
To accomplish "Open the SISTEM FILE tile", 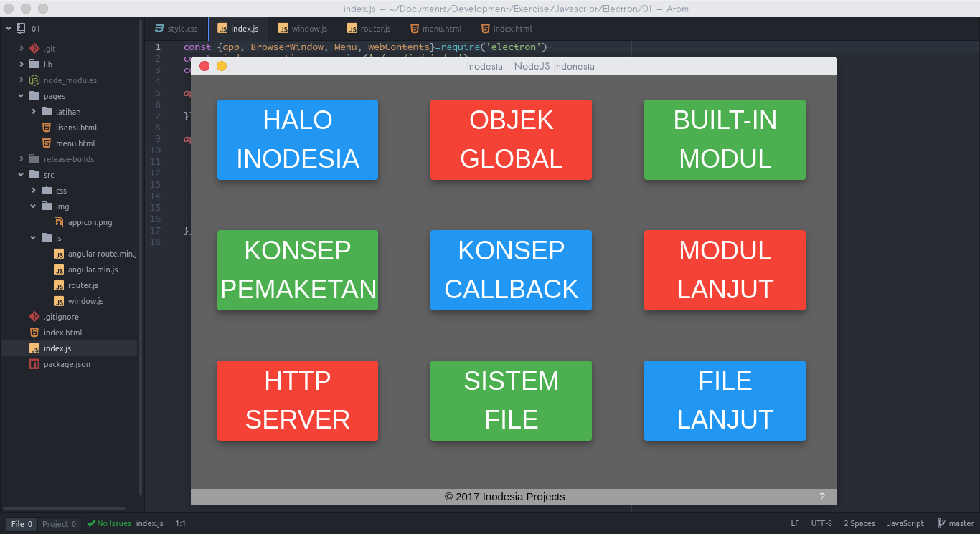I will tap(511, 401).
